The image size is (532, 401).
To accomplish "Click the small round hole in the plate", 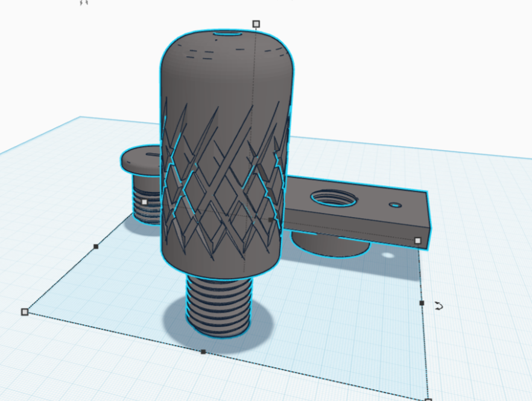I will pyautogui.click(x=395, y=205).
